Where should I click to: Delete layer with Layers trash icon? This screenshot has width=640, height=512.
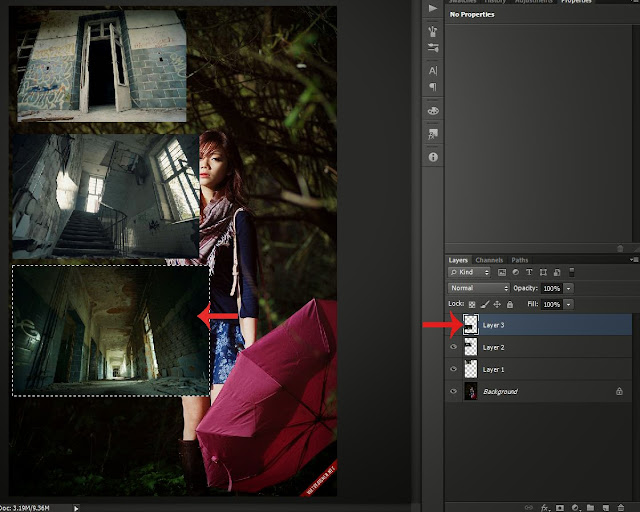tap(620, 508)
